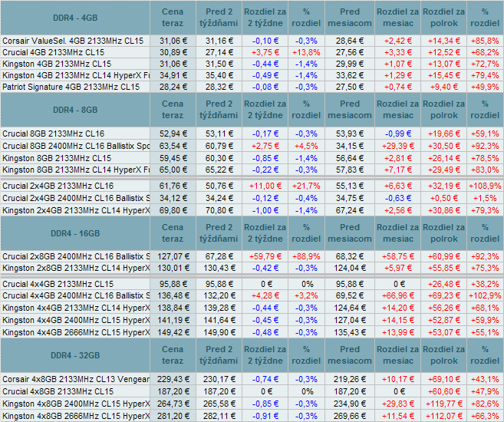Click the -0,99 € monthly difference cell
504x422 pixels.
[x=398, y=134]
